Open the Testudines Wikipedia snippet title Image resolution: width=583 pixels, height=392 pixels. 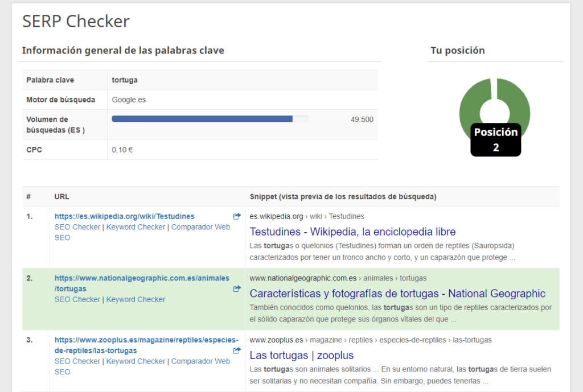point(352,232)
